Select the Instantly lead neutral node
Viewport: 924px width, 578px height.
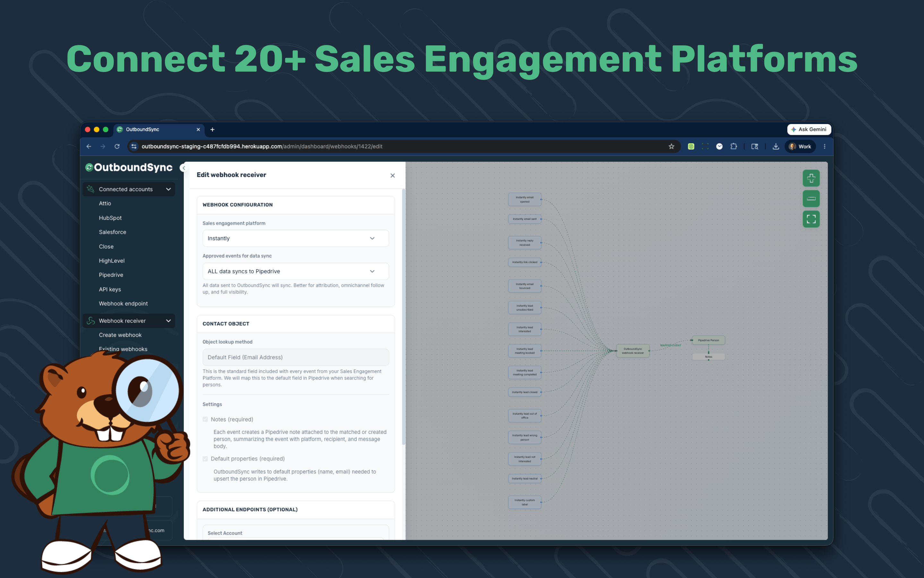pos(525,478)
